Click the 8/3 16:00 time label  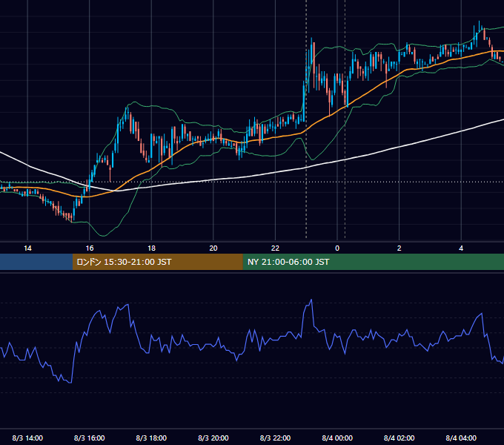pos(90,438)
